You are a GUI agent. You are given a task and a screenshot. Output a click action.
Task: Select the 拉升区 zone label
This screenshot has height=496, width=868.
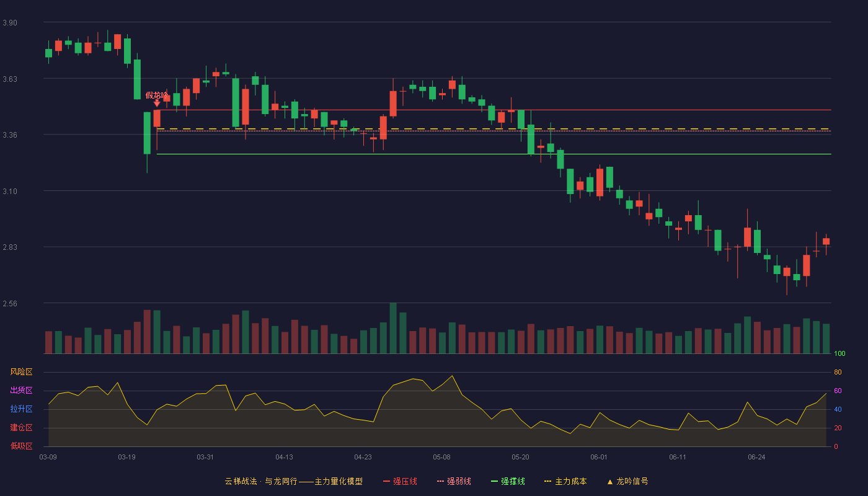tap(21, 409)
